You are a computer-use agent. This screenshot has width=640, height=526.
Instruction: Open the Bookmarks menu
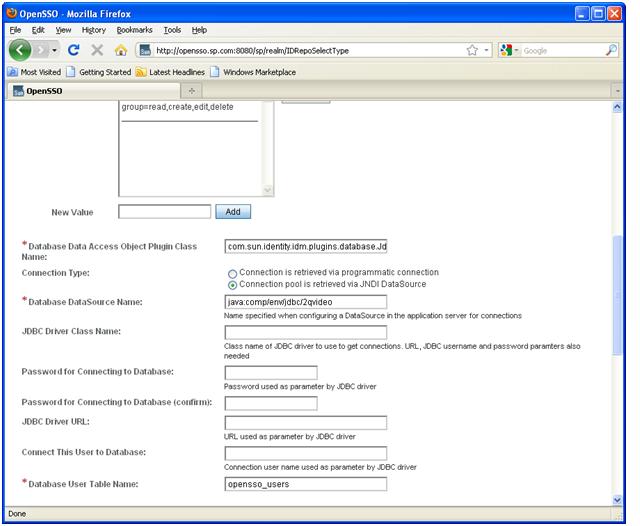point(134,30)
